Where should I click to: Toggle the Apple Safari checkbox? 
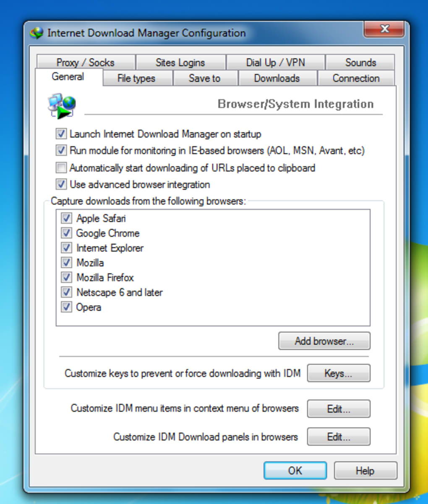click(66, 218)
